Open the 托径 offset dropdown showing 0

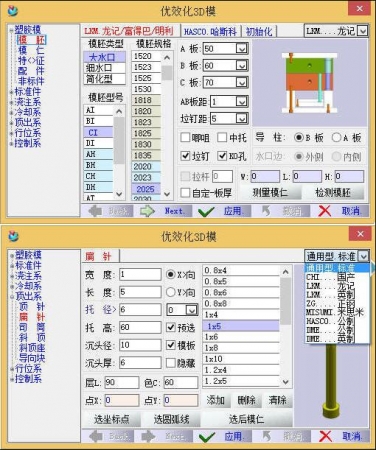(192, 310)
